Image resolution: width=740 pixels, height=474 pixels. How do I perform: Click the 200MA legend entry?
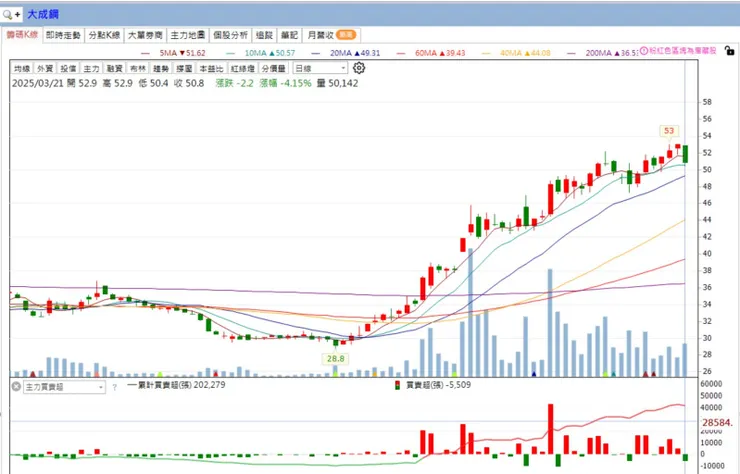[x=603, y=53]
